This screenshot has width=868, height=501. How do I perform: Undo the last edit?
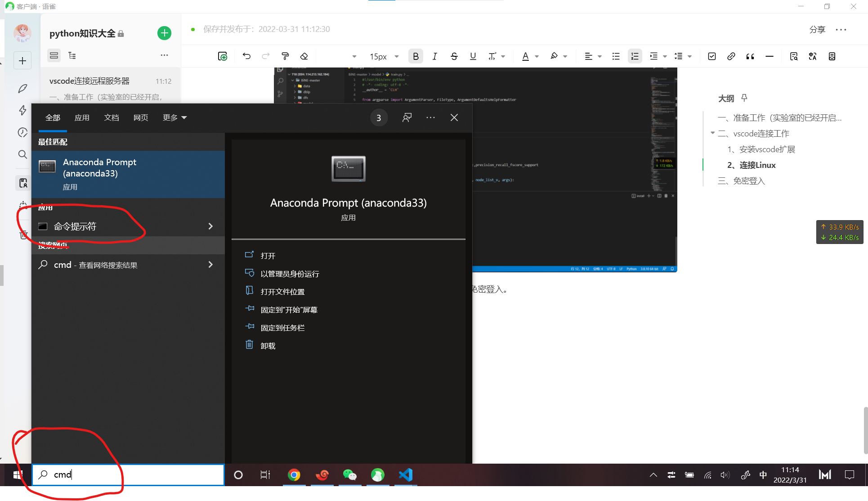pyautogui.click(x=246, y=56)
